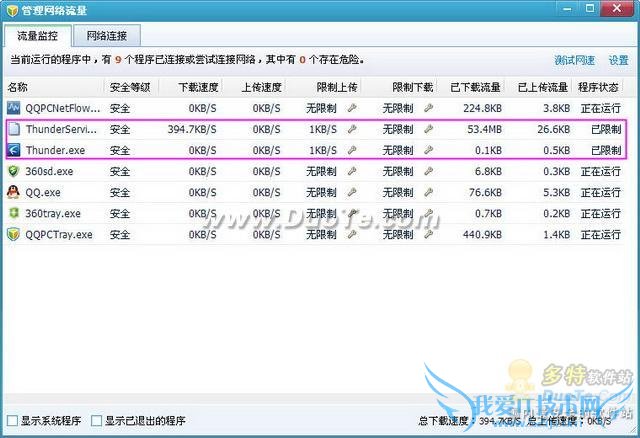Edit download limit wrench for 360sd.exe
640x438 pixels.
[x=428, y=171]
